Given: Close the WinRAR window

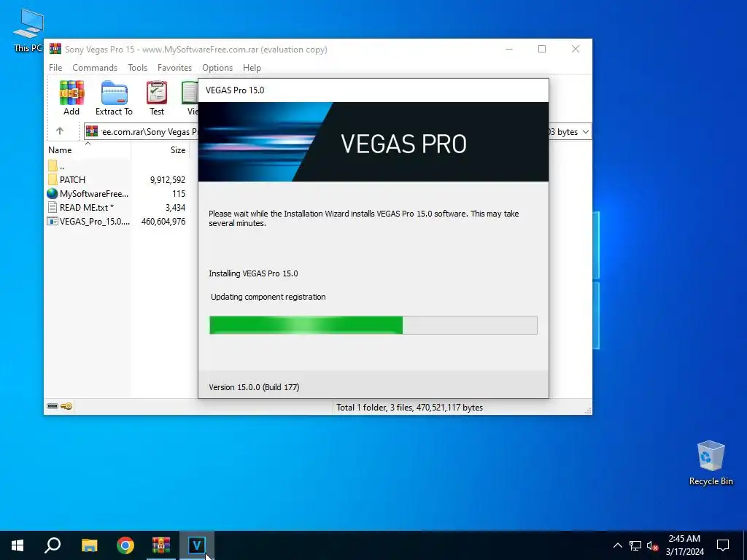Looking at the screenshot, I should pyautogui.click(x=576, y=49).
